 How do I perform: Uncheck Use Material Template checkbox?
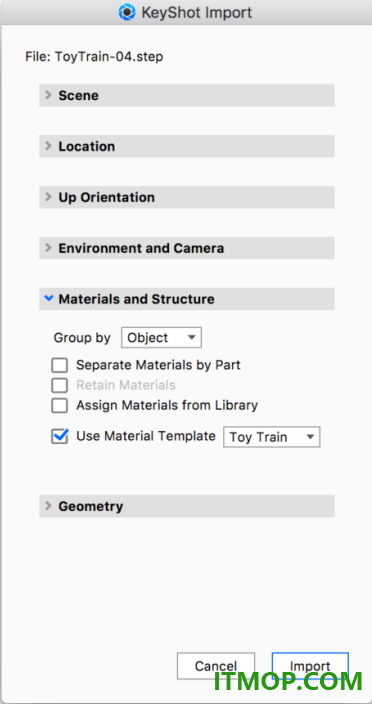[59, 436]
